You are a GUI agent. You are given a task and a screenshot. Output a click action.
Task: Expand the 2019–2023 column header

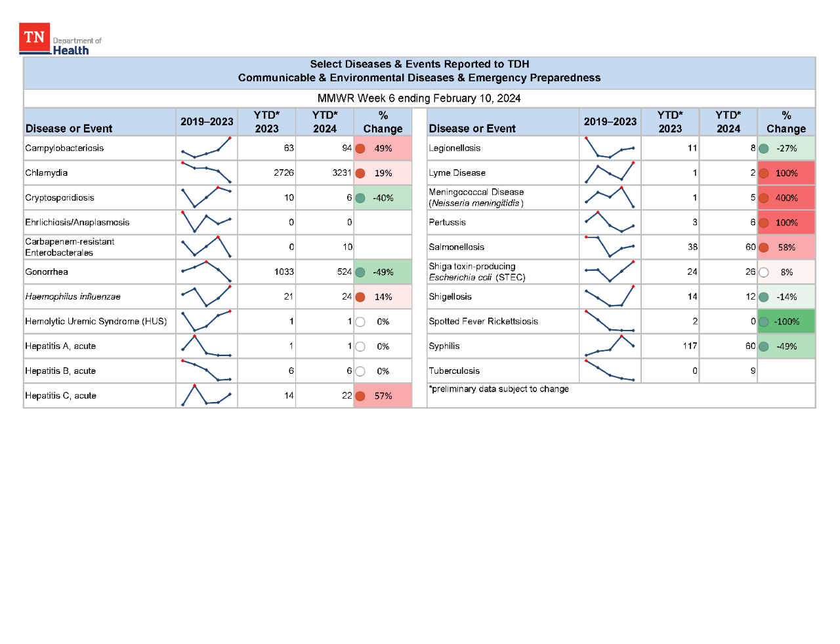click(206, 122)
